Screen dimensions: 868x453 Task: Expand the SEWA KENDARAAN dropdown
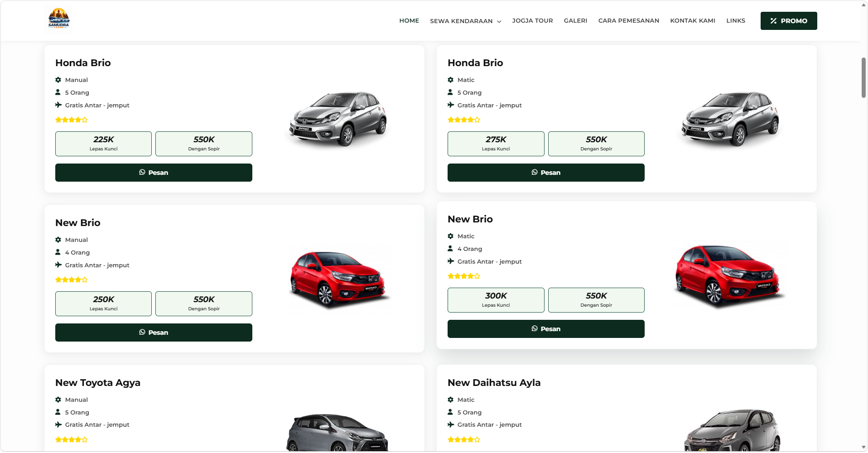coord(466,21)
